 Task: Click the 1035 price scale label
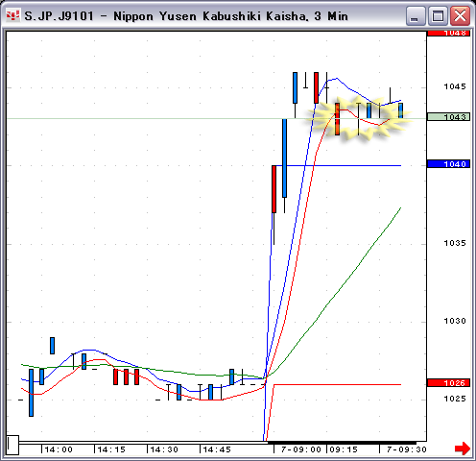click(455, 243)
